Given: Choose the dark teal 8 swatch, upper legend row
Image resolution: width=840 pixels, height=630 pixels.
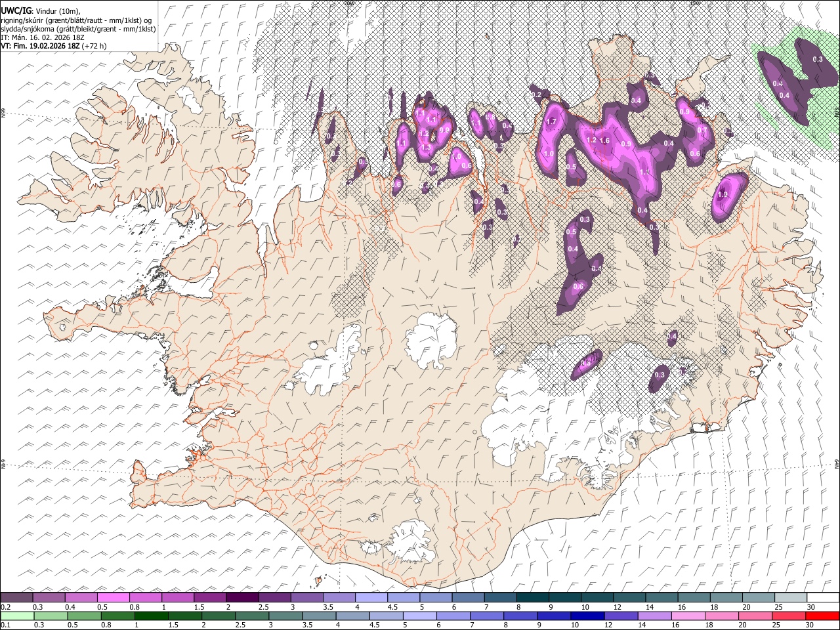Looking at the screenshot, I should point(532,597).
